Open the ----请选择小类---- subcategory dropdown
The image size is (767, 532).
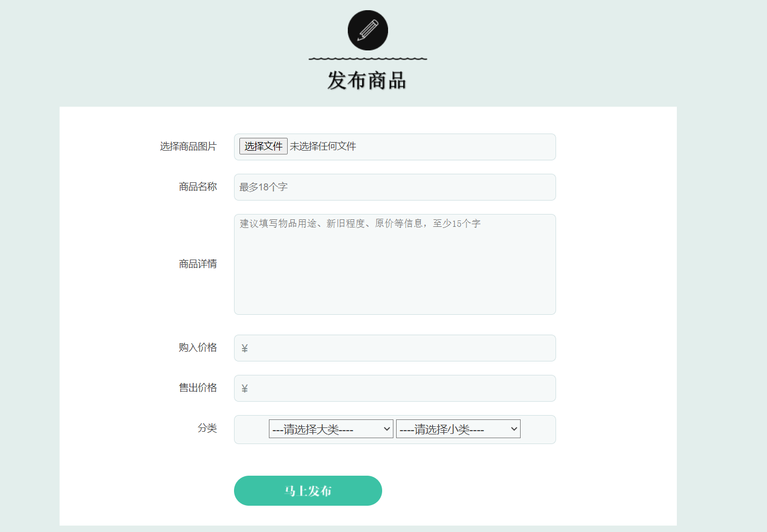[457, 428]
